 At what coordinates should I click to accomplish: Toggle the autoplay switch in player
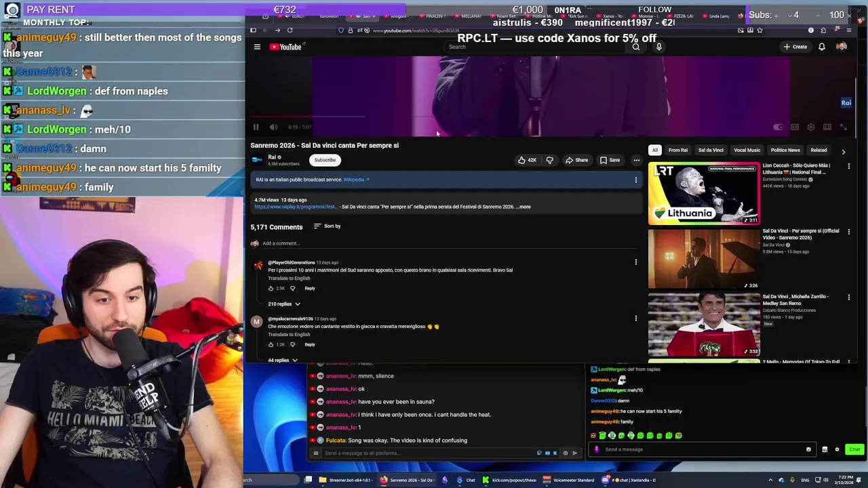click(778, 127)
